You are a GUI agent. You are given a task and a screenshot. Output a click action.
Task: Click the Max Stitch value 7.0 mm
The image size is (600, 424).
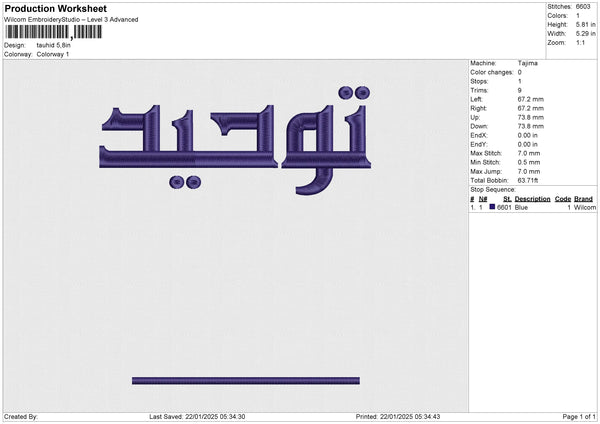[529, 153]
